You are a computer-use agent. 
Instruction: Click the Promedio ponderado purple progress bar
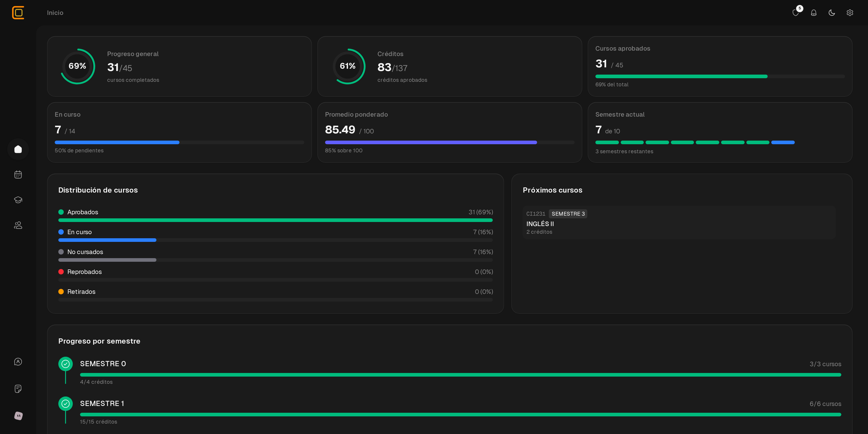click(450, 143)
